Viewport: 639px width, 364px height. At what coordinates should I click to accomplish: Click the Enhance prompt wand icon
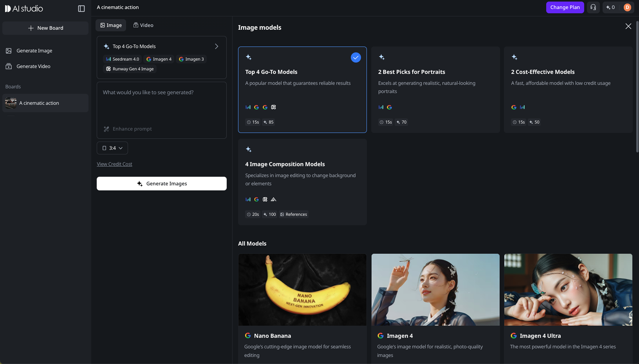point(106,129)
